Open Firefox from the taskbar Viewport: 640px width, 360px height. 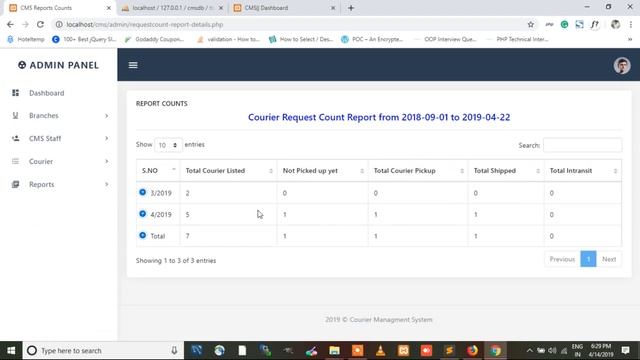click(x=472, y=350)
